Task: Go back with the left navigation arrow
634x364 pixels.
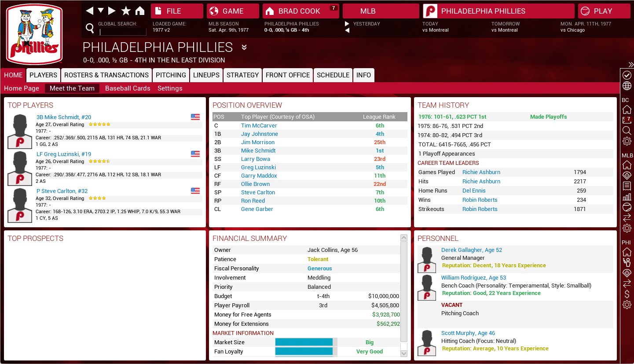Action: (x=89, y=11)
